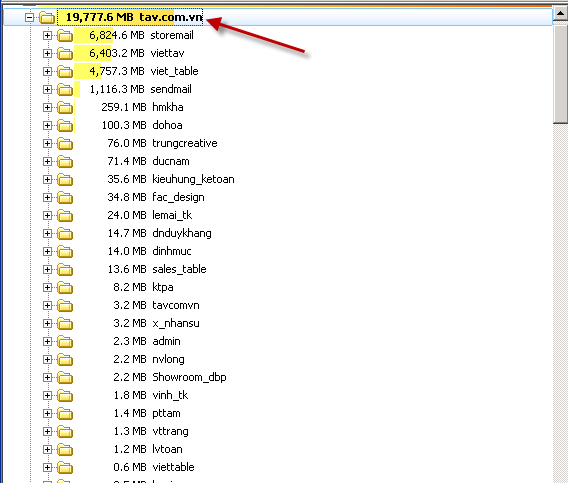Click the pttam folder icon
This screenshot has height=483, width=568.
65,414
